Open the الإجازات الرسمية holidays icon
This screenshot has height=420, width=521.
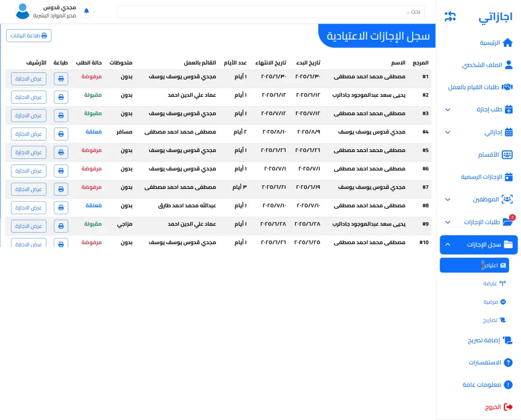[509, 177]
